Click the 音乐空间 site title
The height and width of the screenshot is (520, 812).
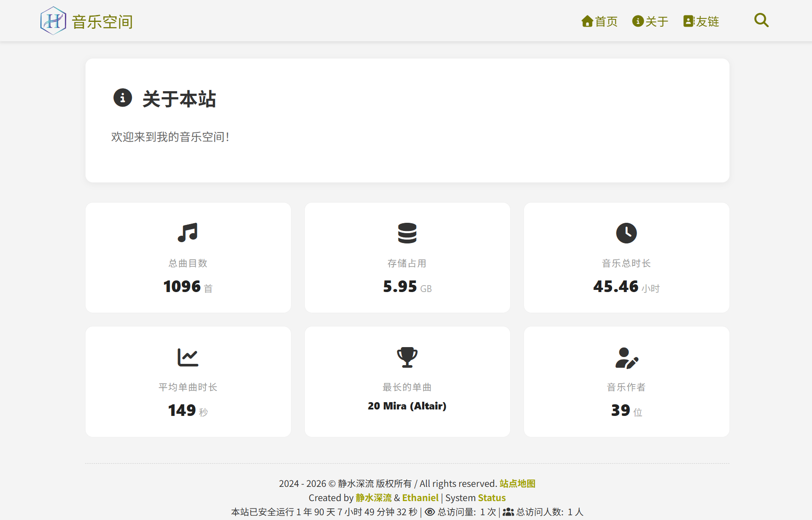(x=102, y=22)
